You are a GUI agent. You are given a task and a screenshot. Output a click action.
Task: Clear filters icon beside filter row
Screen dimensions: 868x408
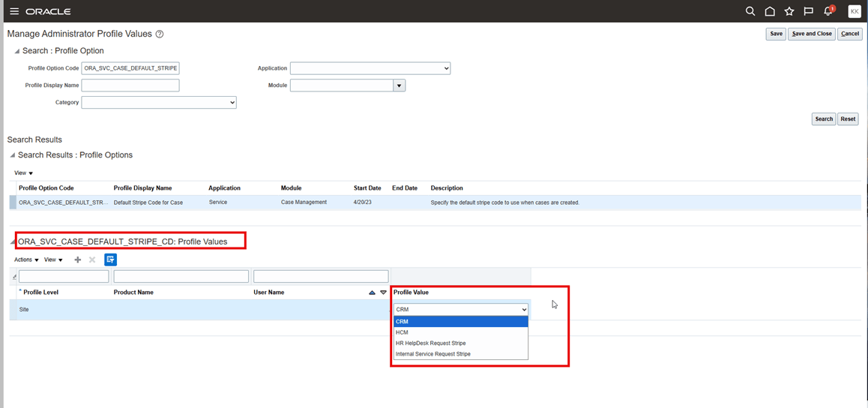(13, 276)
